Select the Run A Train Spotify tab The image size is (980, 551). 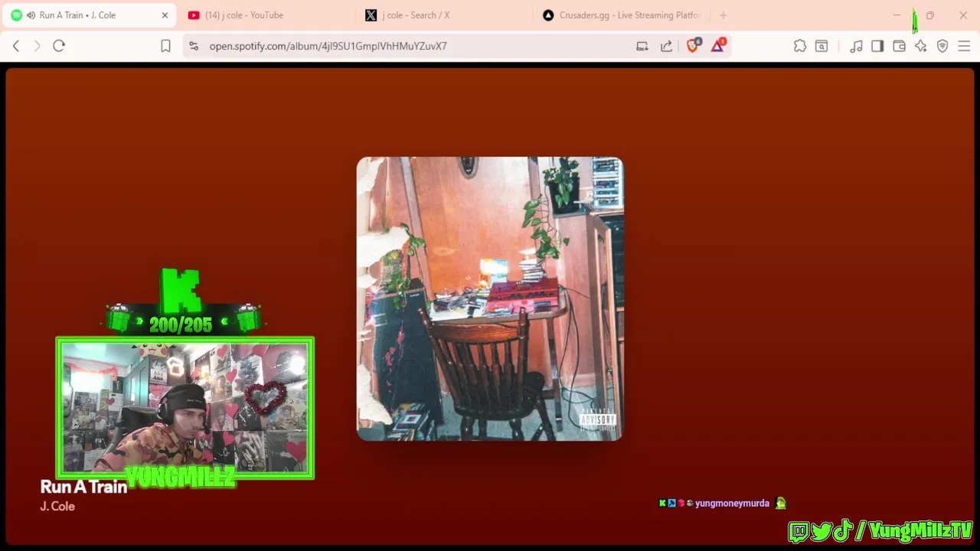[x=88, y=15]
